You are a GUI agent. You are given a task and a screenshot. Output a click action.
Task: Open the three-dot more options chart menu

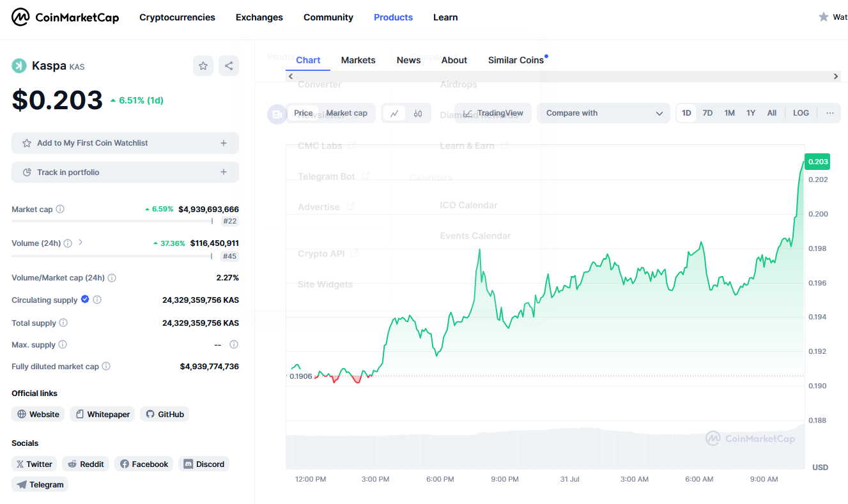(x=829, y=113)
